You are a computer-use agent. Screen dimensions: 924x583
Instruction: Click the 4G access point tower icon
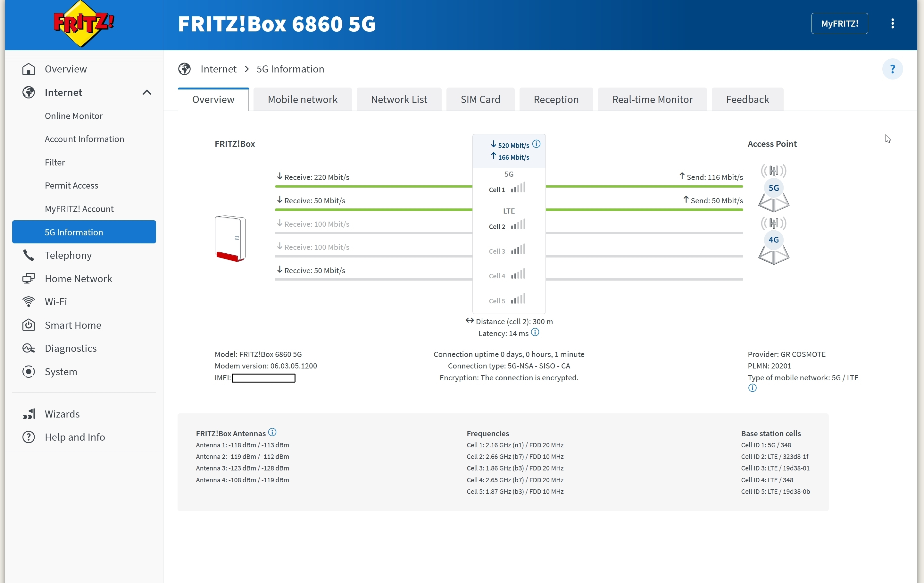point(774,241)
